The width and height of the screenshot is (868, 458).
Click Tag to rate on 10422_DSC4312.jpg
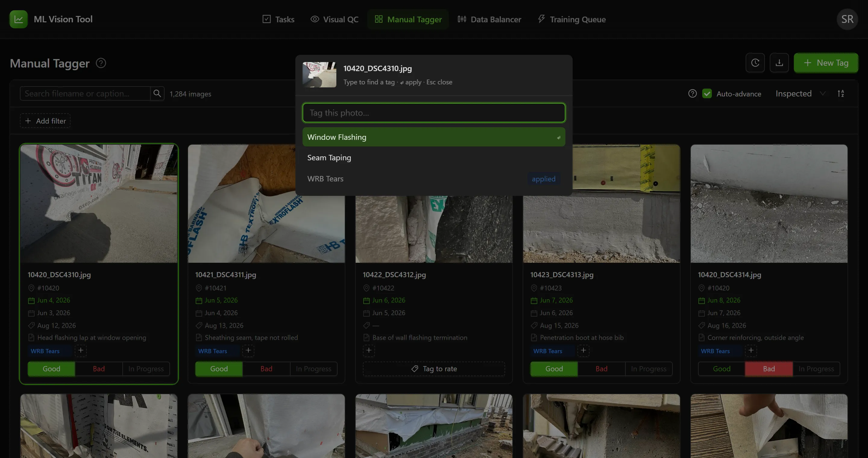pyautogui.click(x=434, y=369)
